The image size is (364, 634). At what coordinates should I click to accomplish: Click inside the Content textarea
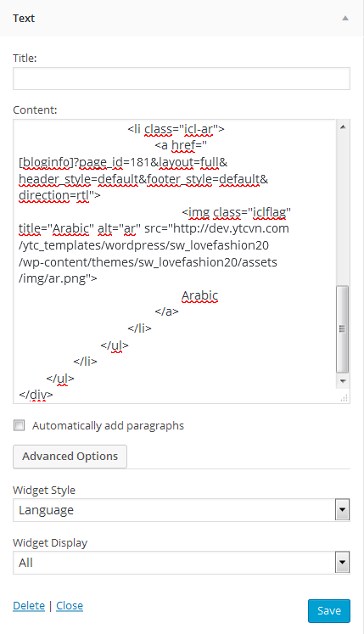[x=175, y=261]
